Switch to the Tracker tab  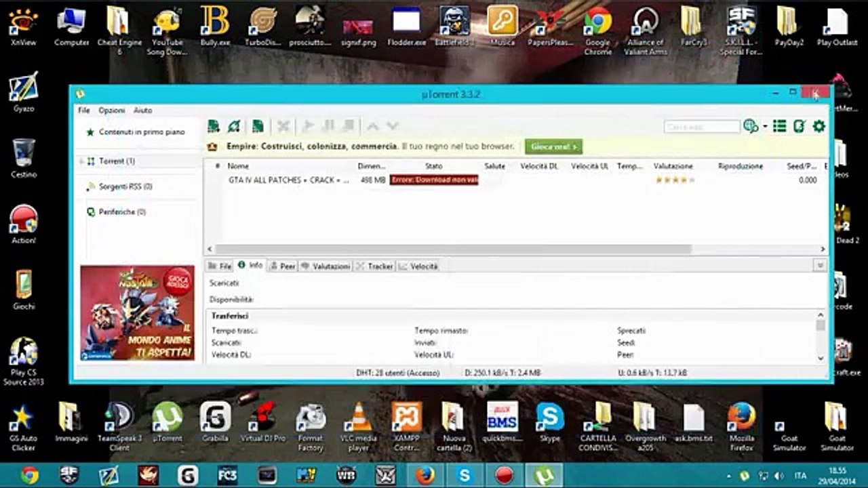374,266
